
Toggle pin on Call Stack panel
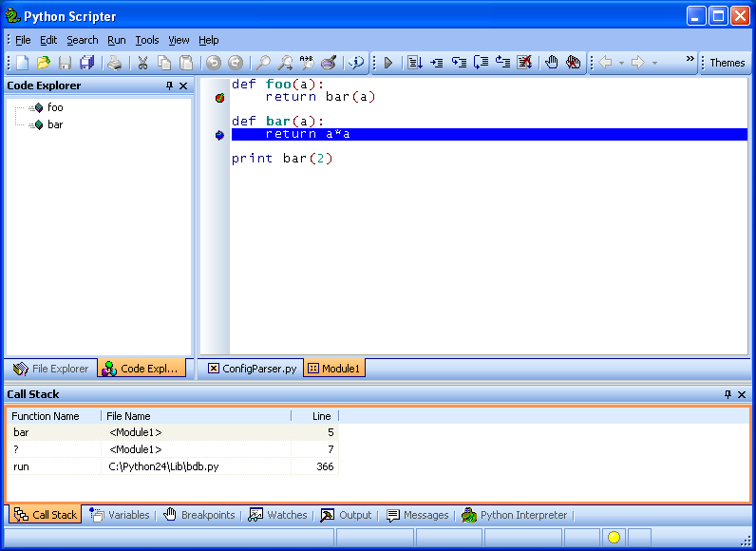coord(728,394)
